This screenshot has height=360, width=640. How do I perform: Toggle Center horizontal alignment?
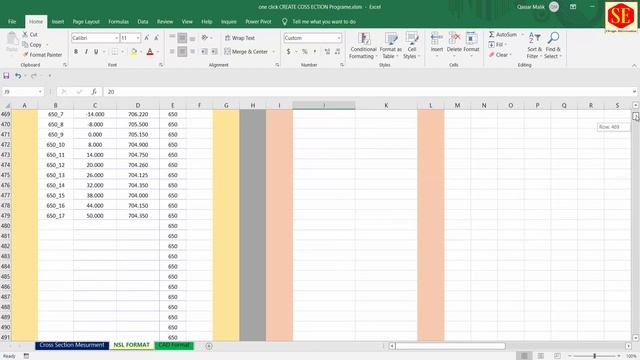pyautogui.click(x=182, y=52)
